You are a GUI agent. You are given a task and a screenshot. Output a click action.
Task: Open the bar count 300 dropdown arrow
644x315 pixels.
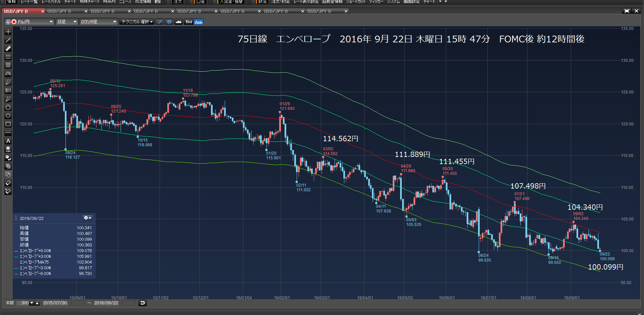(32, 303)
